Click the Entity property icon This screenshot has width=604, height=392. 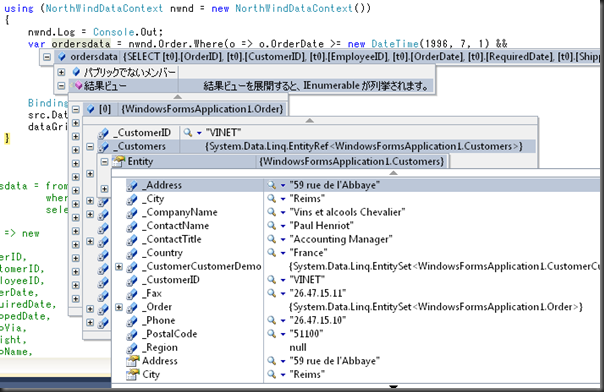click(x=118, y=161)
